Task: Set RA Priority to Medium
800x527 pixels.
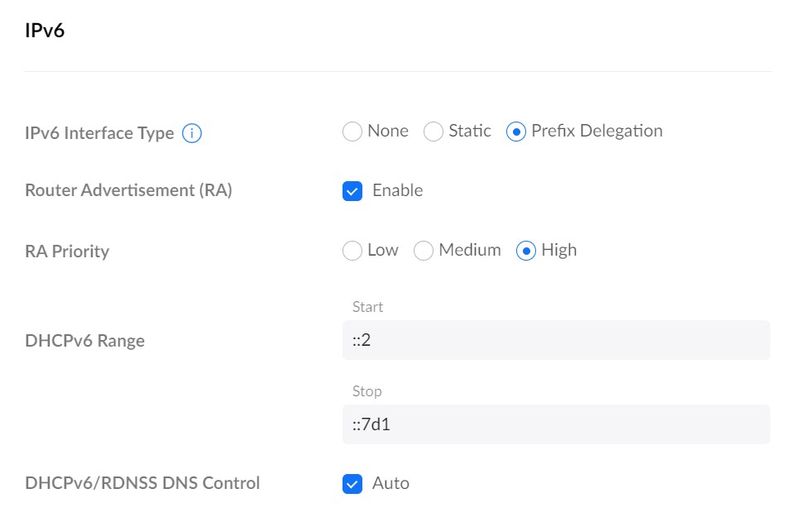Action: (x=424, y=251)
